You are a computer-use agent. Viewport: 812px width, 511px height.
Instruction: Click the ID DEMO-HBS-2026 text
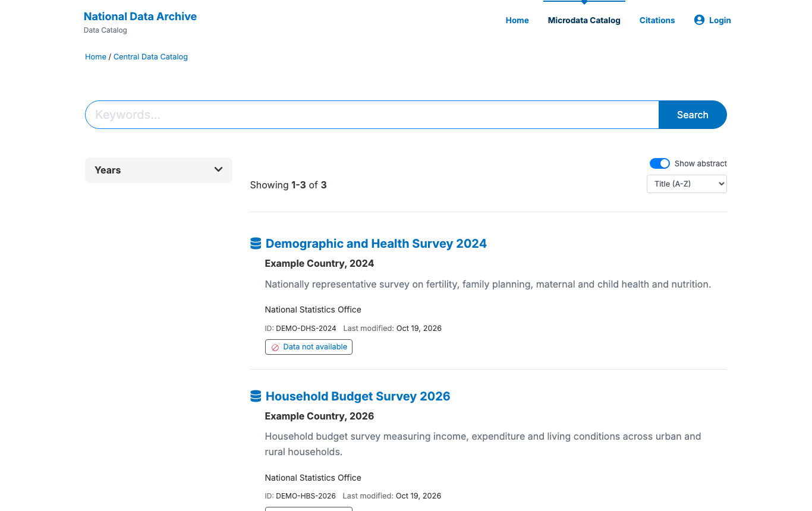point(300,496)
